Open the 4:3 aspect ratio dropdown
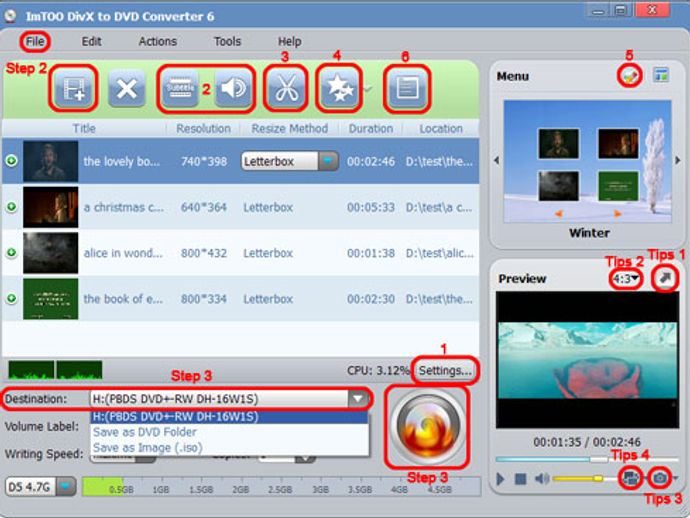Screen dimensions: 690x518 (x=626, y=279)
